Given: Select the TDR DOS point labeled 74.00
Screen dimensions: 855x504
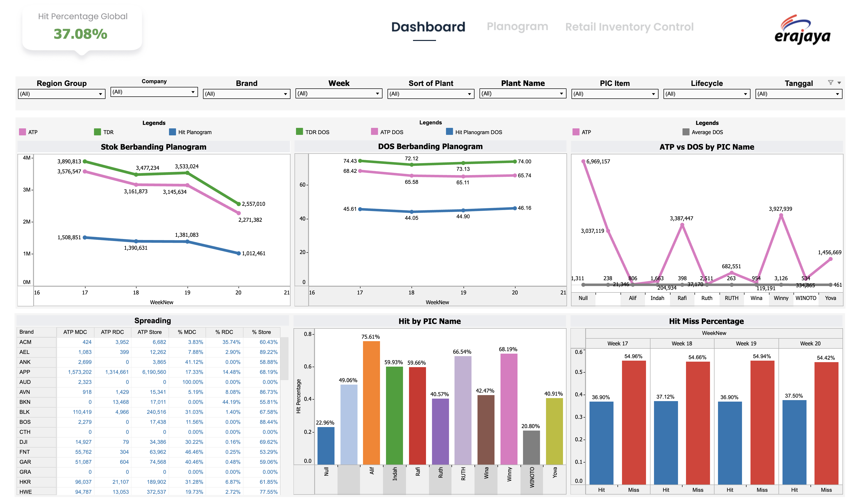Looking at the screenshot, I should pos(515,162).
